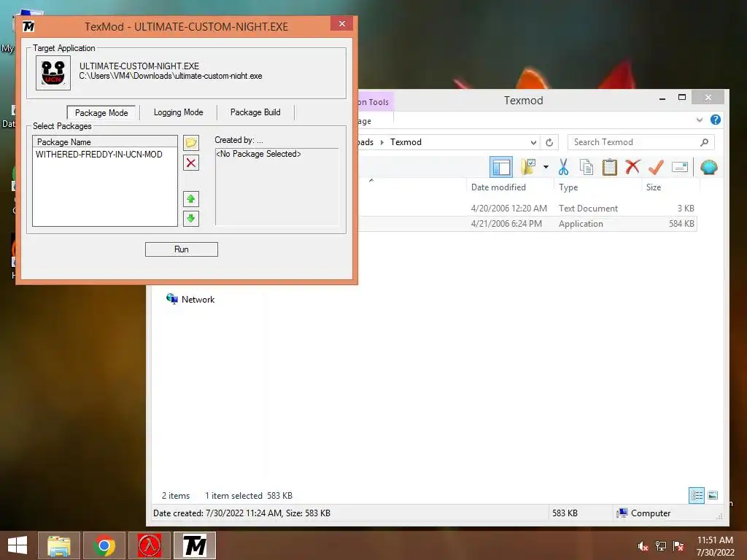Image resolution: width=747 pixels, height=560 pixels.
Task: Open Google Chrome from the taskbar
Action: (x=104, y=545)
